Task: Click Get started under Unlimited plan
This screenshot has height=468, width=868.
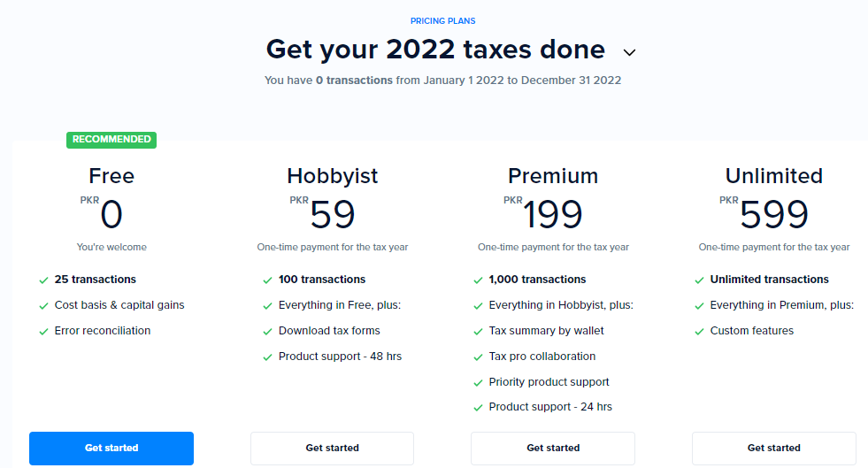Action: pos(774,448)
